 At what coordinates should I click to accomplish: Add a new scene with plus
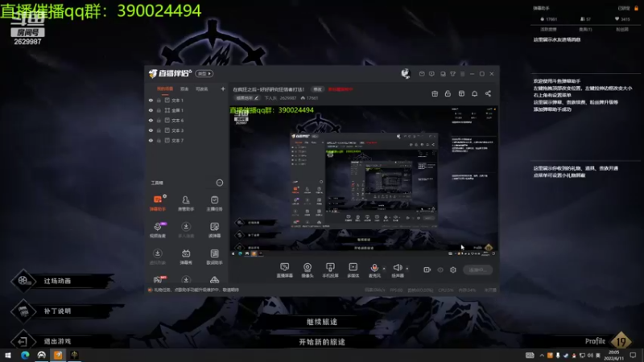pos(223,88)
